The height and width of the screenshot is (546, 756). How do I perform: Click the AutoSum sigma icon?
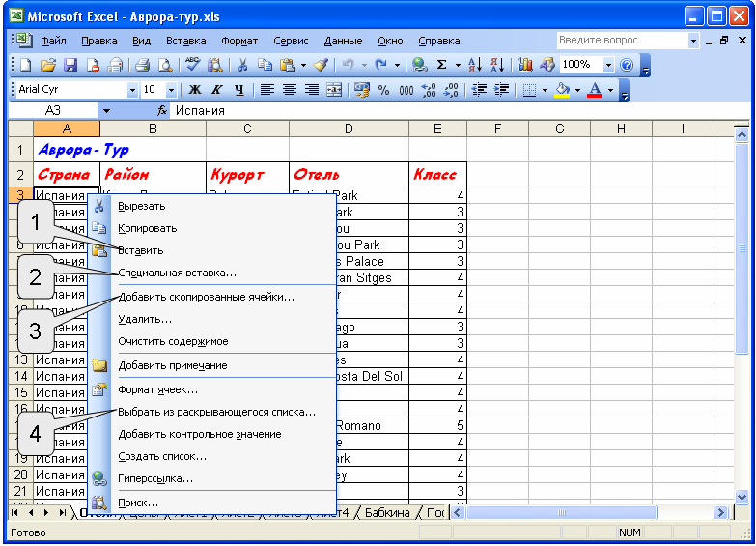coord(441,65)
